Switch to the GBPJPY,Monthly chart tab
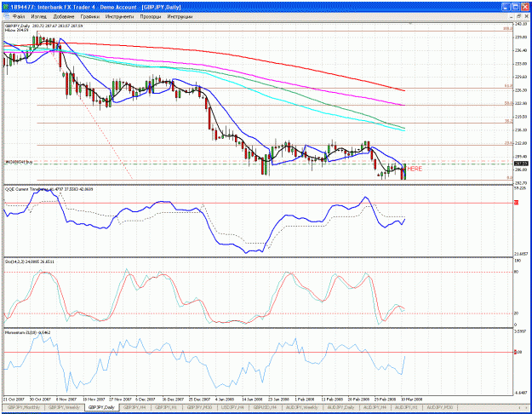The width and height of the screenshot is (532, 414). (x=24, y=407)
